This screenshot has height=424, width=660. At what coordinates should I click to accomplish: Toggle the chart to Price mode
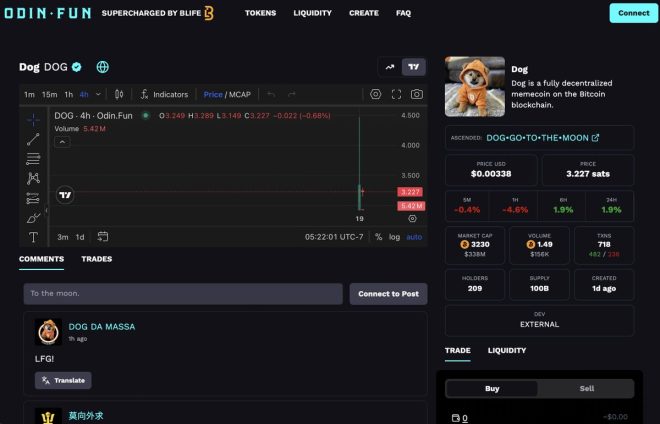(x=213, y=94)
